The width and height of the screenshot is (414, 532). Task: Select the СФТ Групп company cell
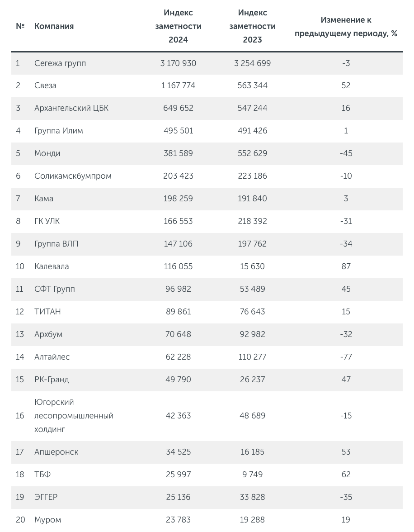point(55,289)
